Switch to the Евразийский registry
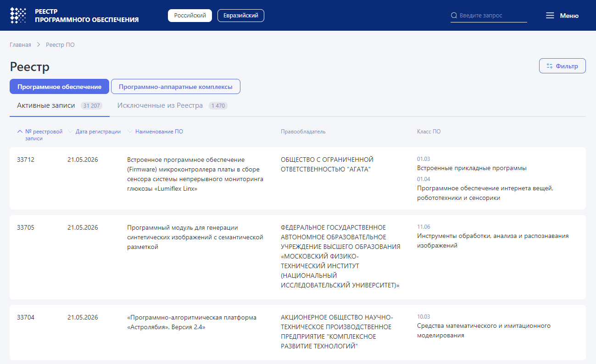The image size is (596, 364). [x=241, y=16]
